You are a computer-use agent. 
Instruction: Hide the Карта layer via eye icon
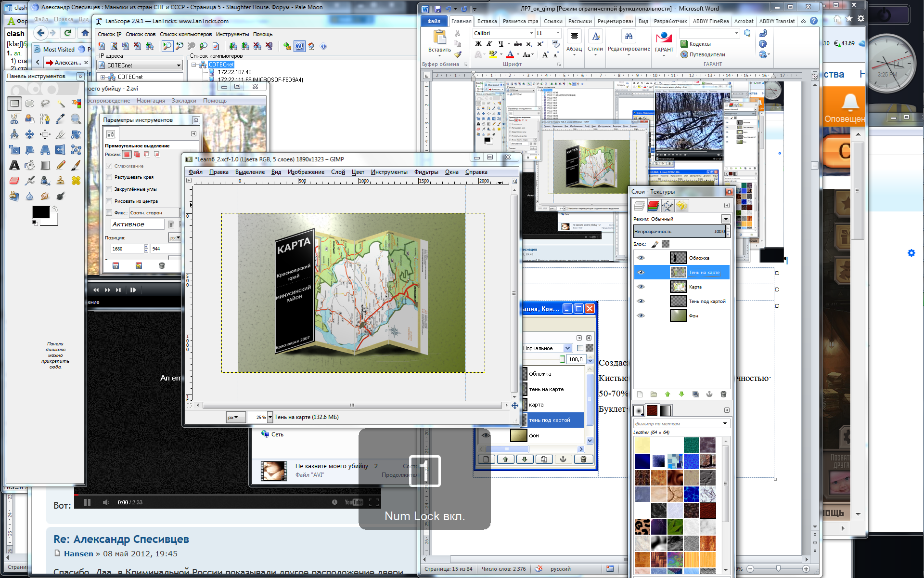pos(640,287)
